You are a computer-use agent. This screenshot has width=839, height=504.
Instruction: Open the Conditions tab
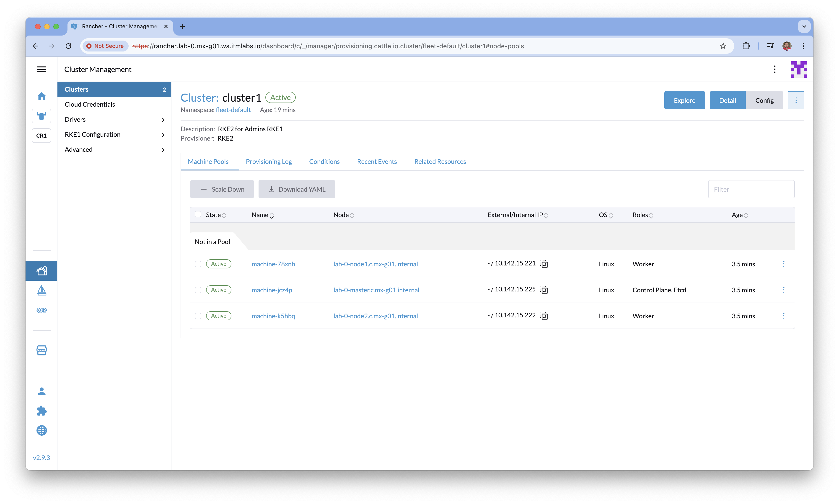click(324, 162)
